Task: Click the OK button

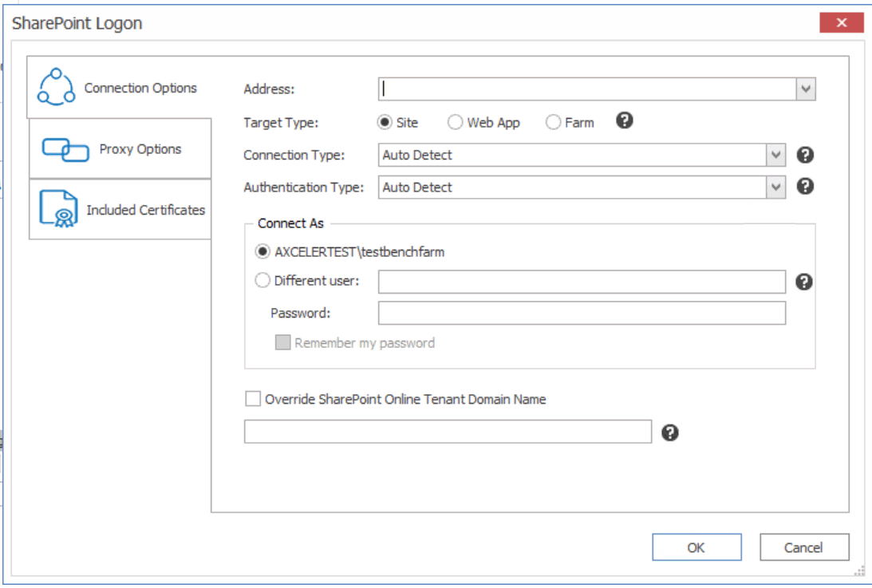Action: (696, 547)
